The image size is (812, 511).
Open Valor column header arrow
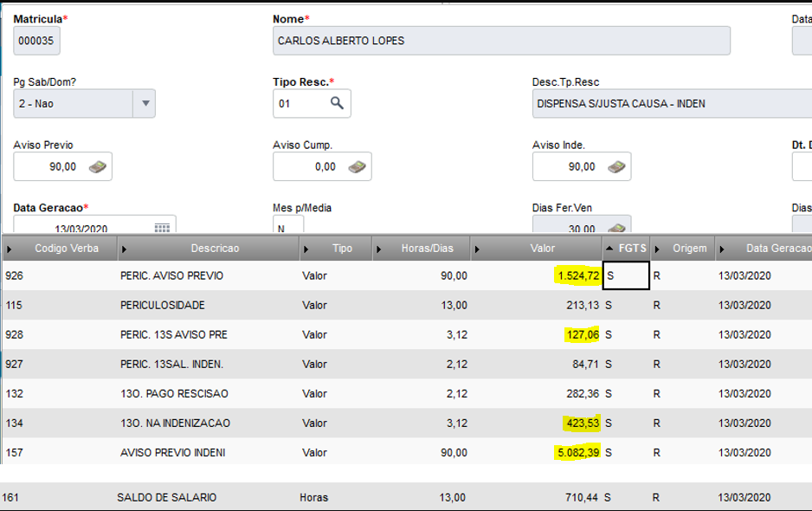[x=477, y=249]
